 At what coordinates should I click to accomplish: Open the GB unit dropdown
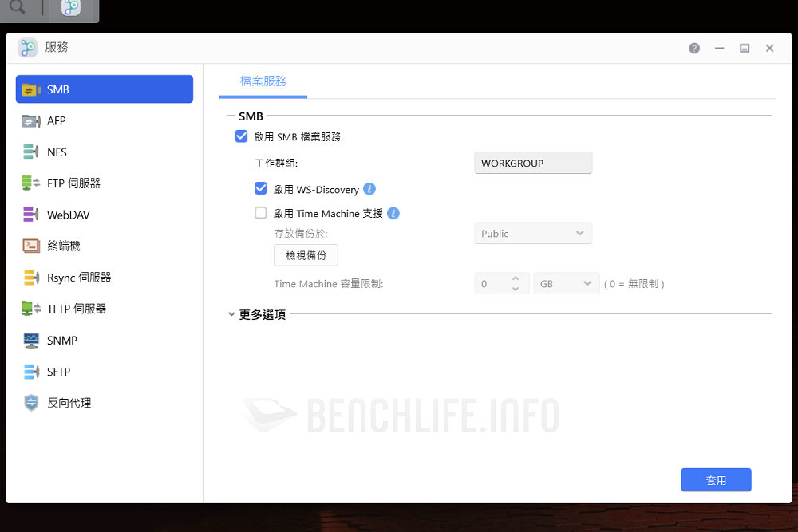click(566, 284)
